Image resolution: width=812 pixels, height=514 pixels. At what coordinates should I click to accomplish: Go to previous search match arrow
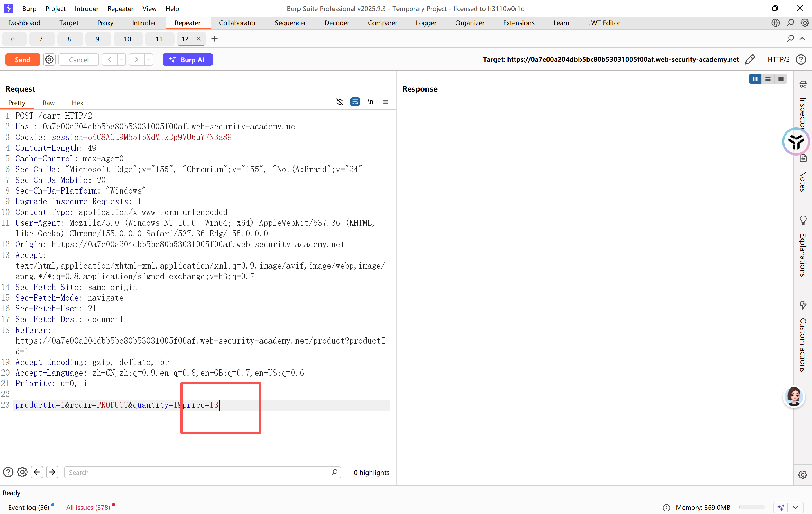(37, 472)
